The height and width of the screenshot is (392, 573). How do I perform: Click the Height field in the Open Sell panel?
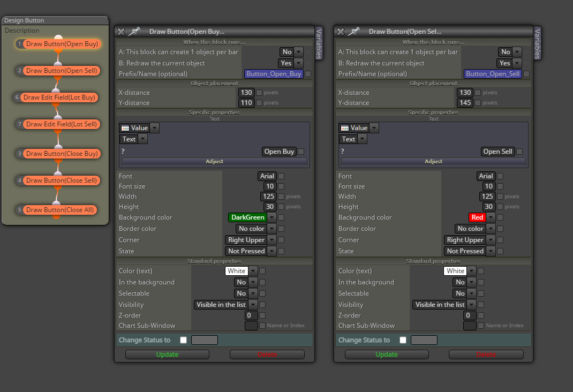click(x=488, y=207)
